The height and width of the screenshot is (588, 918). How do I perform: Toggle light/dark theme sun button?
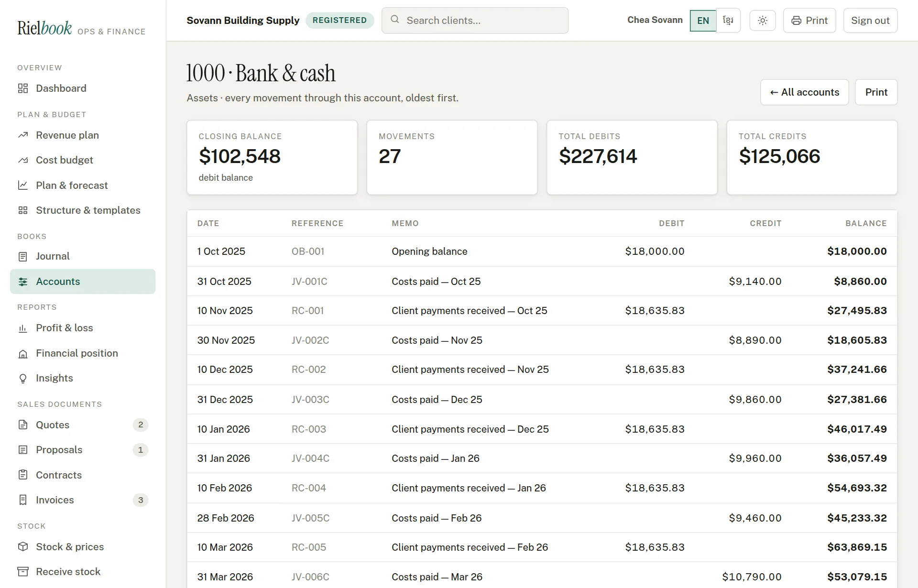[763, 21]
